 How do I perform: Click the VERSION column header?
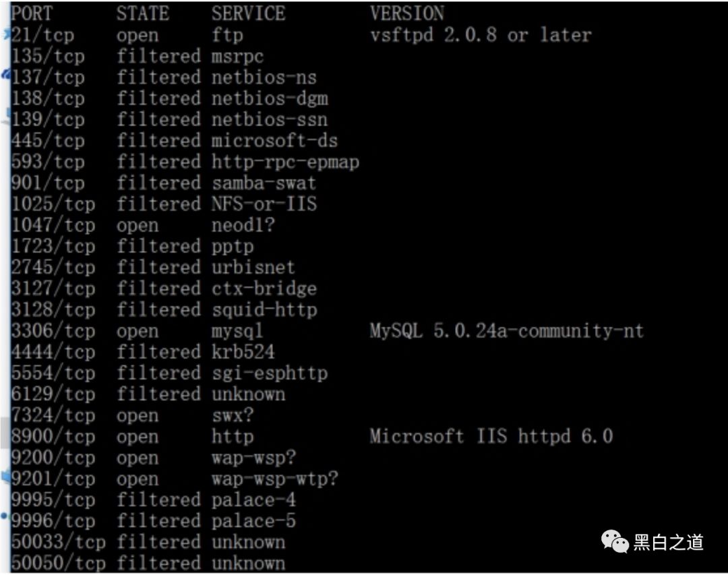[407, 13]
